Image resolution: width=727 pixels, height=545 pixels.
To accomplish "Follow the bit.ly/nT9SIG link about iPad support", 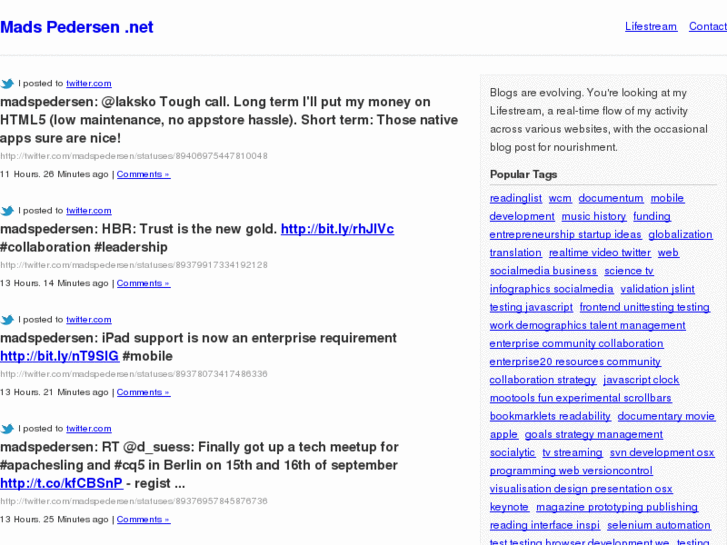I will pyautogui.click(x=60, y=356).
